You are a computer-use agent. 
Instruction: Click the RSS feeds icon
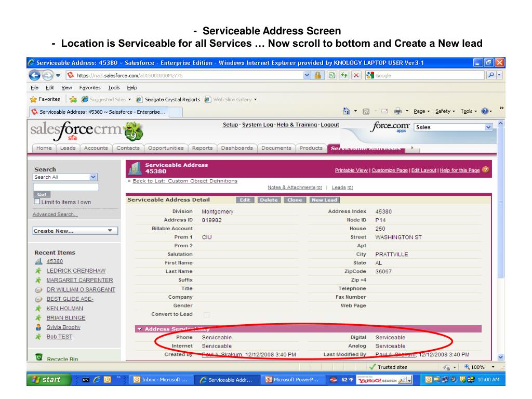coord(366,111)
